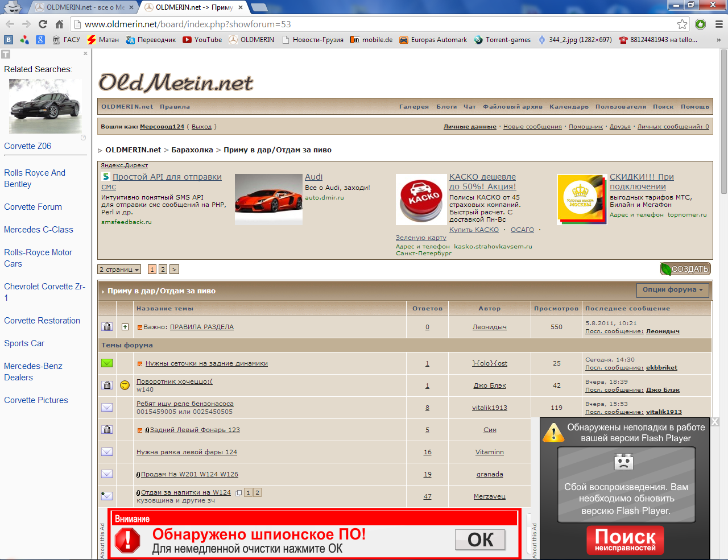Click the green extension icon beside address bar

(701, 24)
